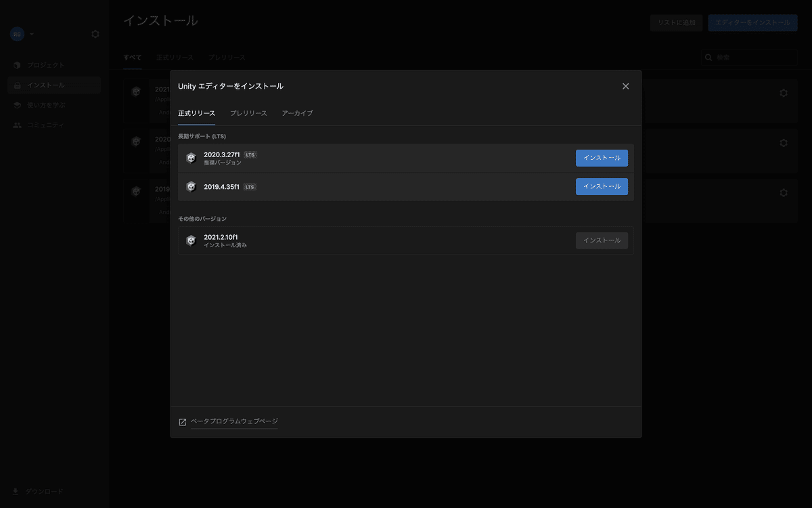Screen dimensions: 812x508
Task: Select the 2020.3.27f1 version text
Action: pyautogui.click(x=222, y=154)
